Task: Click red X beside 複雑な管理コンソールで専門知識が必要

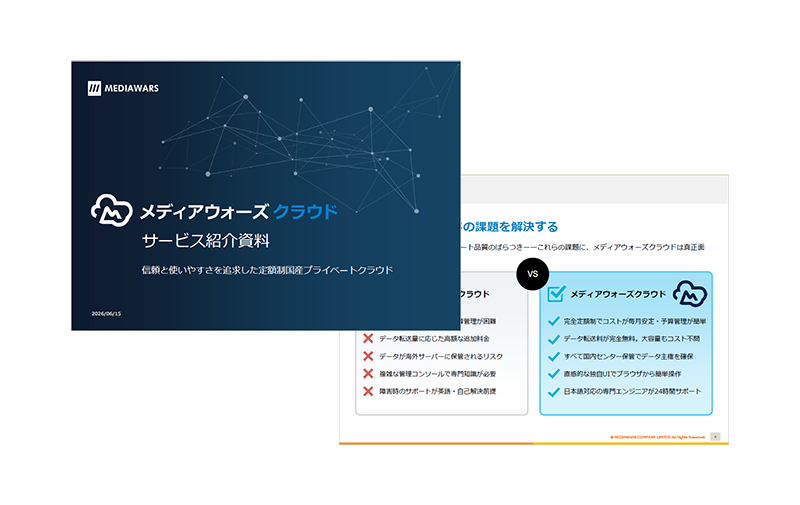Action: [368, 373]
